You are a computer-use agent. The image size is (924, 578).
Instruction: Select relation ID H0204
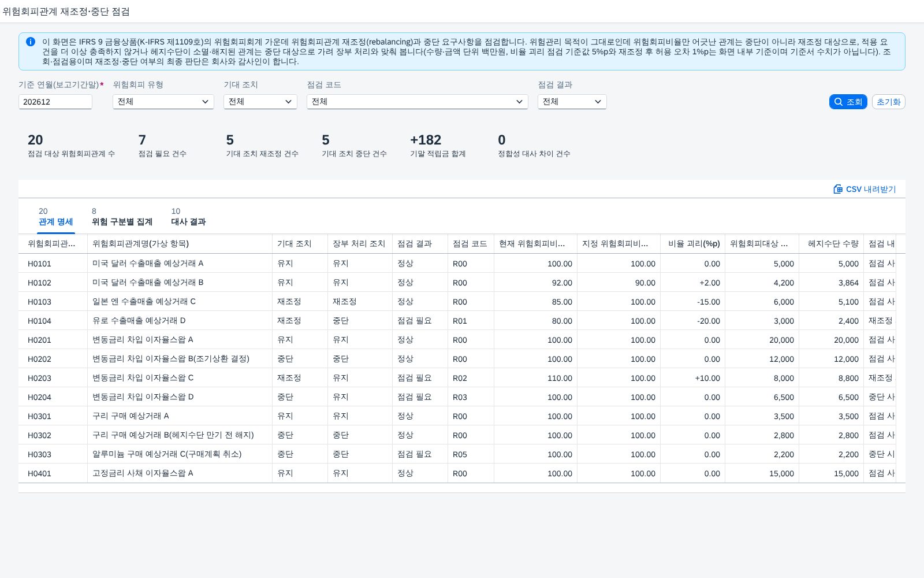(x=39, y=397)
